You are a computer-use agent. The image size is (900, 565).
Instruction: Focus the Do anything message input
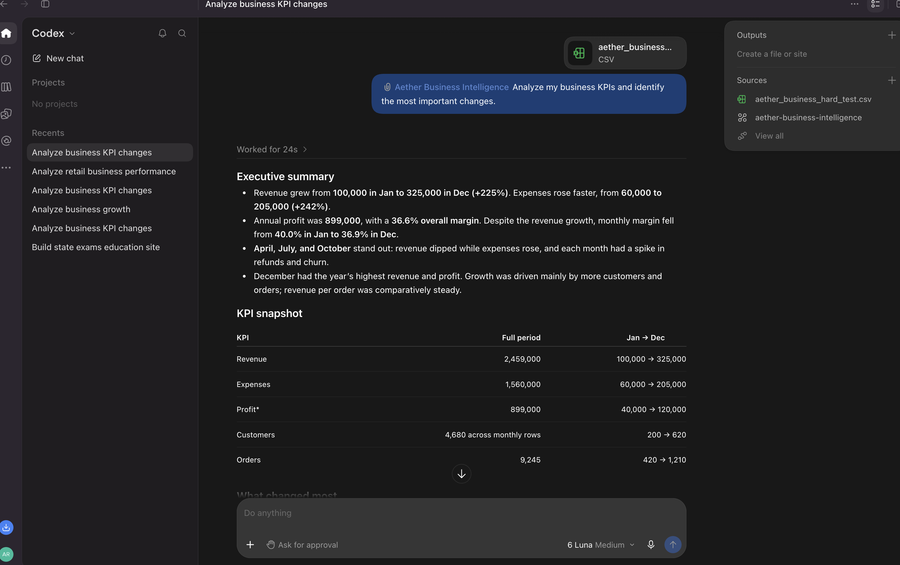[x=461, y=513]
